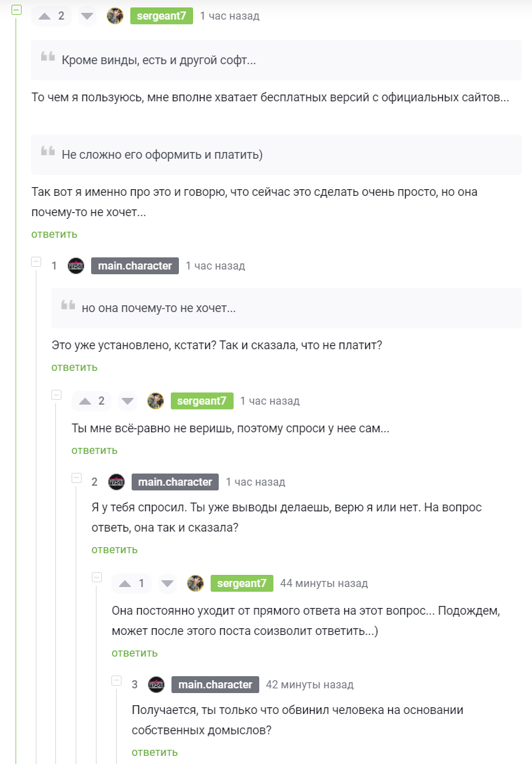Collapse main.character's 'Я у тебя спросил' branch
532x764 pixels.
point(76,478)
